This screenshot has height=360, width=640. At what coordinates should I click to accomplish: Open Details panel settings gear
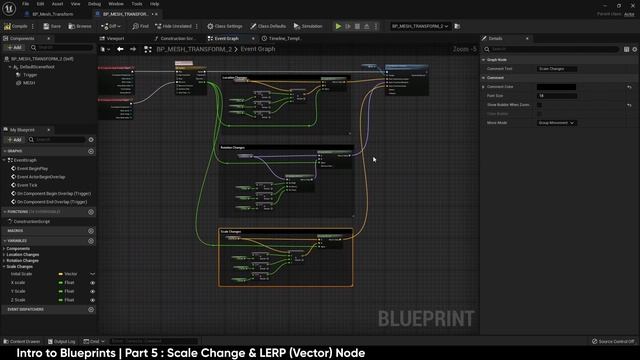[635, 49]
